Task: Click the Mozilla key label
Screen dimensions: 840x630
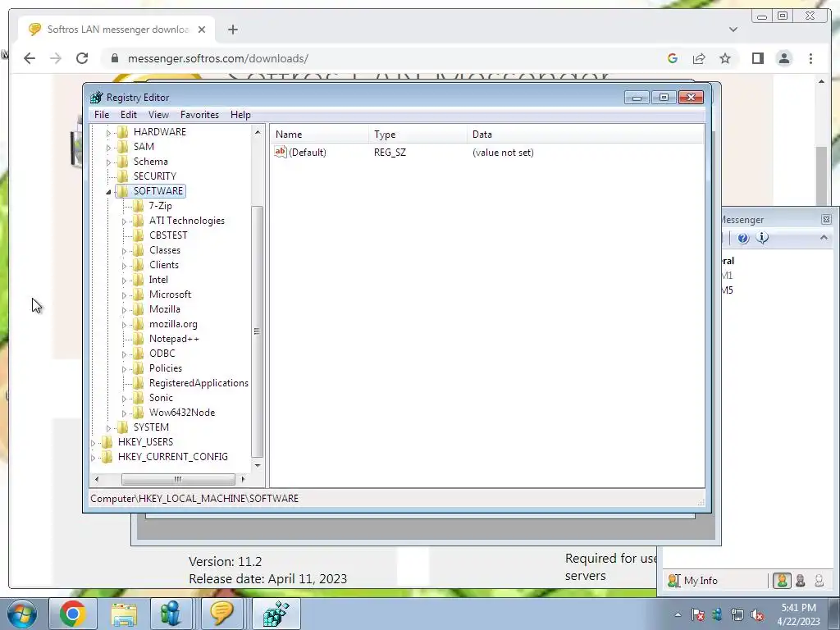Action: pyautogui.click(x=164, y=309)
